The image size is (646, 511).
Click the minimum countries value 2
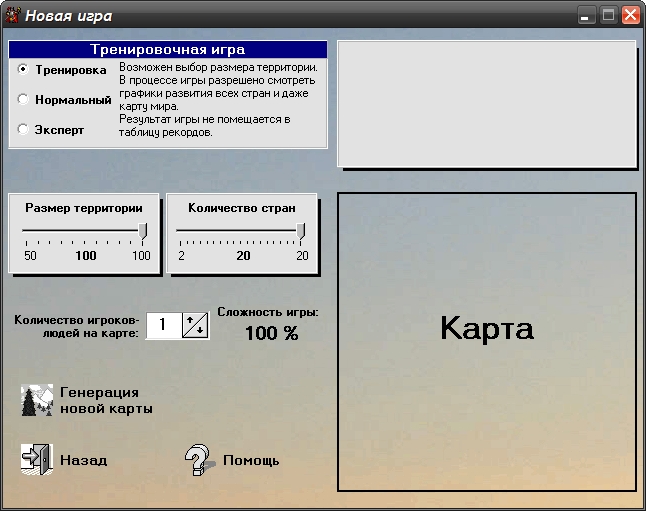pos(181,256)
